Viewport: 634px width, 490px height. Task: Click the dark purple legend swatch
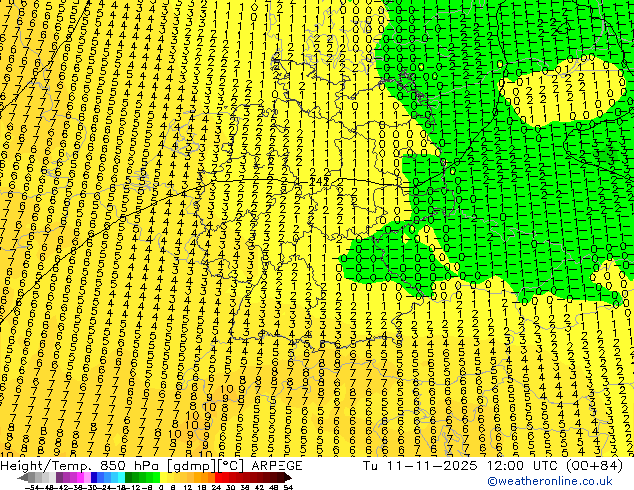[x=59, y=477]
